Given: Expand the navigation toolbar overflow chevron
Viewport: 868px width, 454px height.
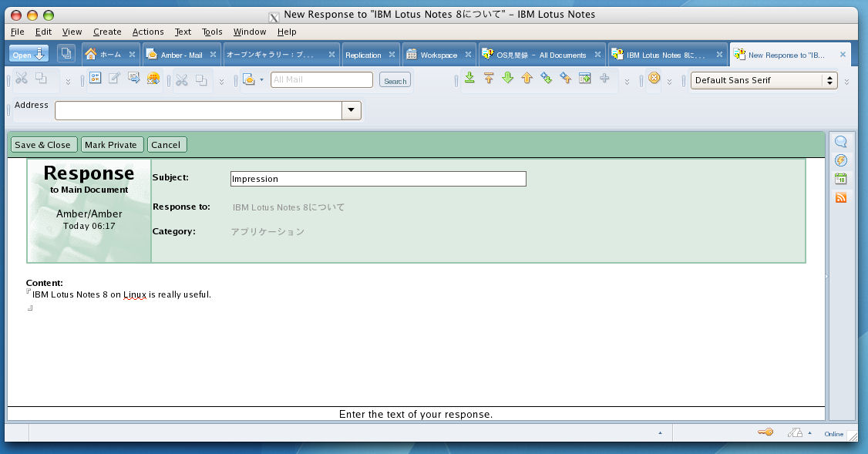Looking at the screenshot, I should click(627, 82).
